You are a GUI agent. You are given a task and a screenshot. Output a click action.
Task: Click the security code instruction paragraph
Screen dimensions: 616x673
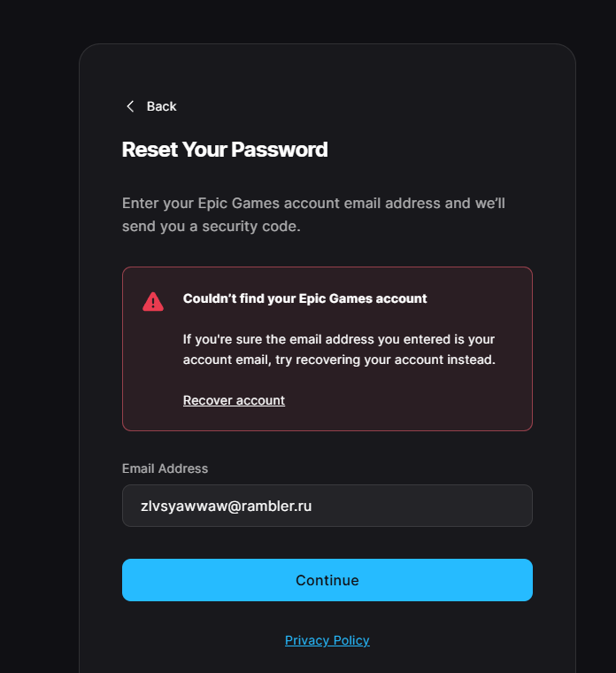pos(313,214)
